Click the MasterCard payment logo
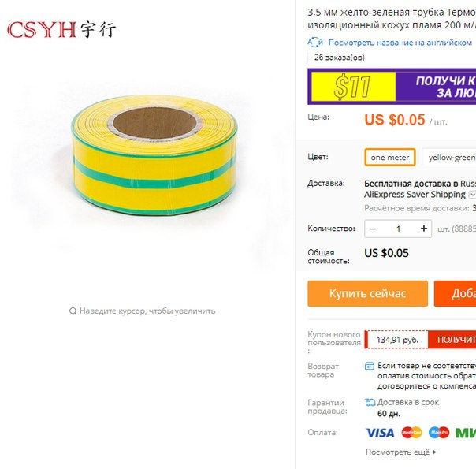476x469 pixels. tap(411, 433)
